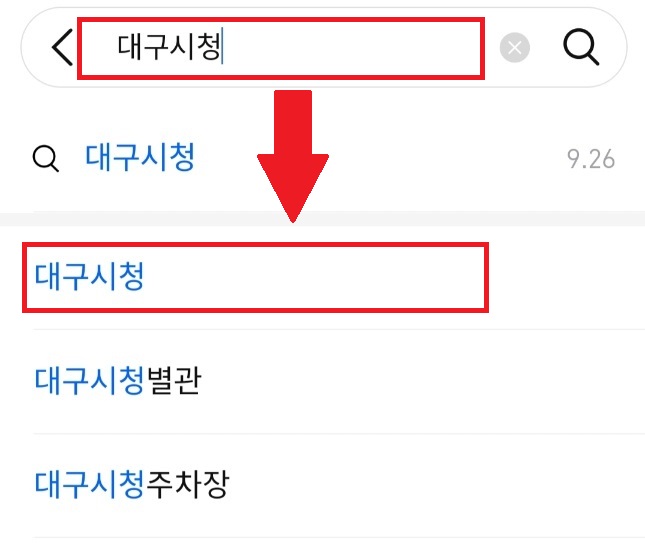Pick the Daegu City Hall annex result 대구시청별관
The height and width of the screenshot is (543, 645).
[118, 381]
